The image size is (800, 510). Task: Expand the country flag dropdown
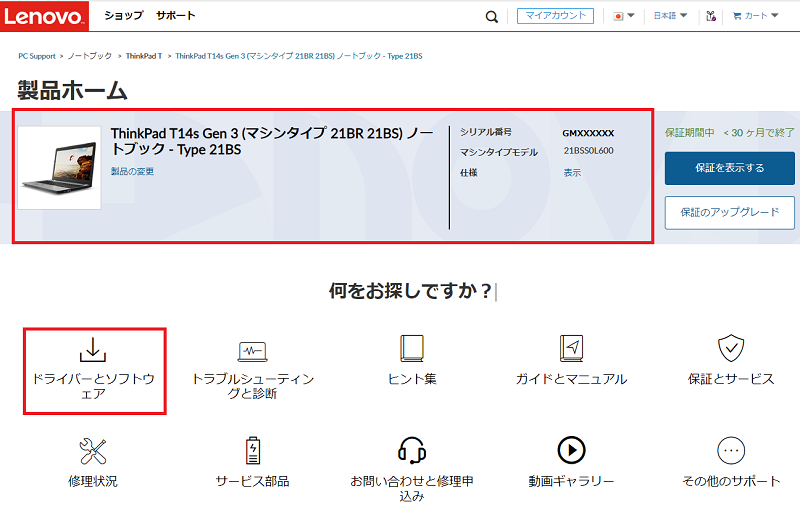[623, 16]
